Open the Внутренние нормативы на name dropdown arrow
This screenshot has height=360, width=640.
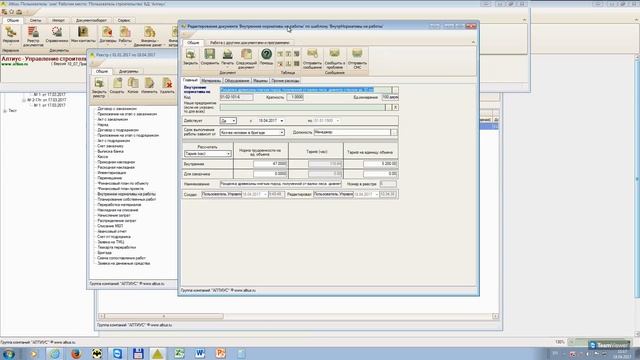tap(395, 90)
